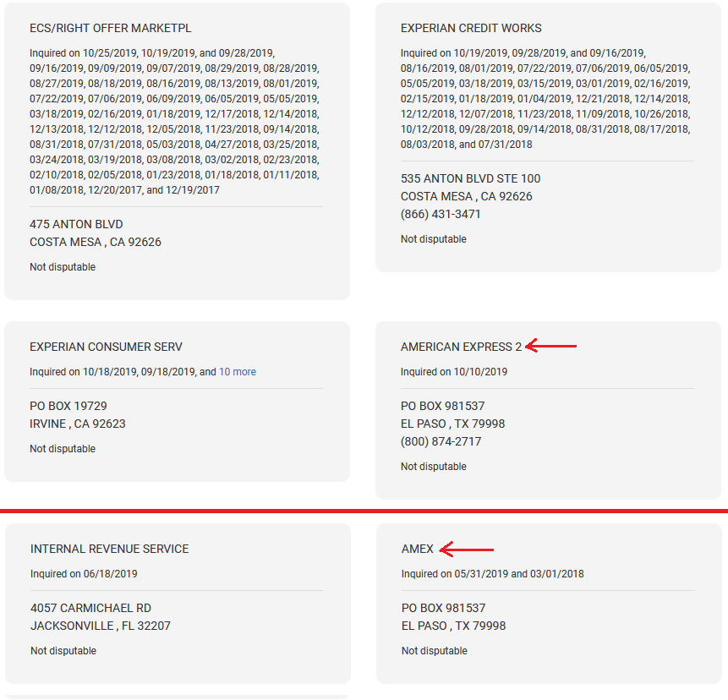The height and width of the screenshot is (700, 728).
Task: Open the '10 more' inquiries link
Action: click(237, 372)
